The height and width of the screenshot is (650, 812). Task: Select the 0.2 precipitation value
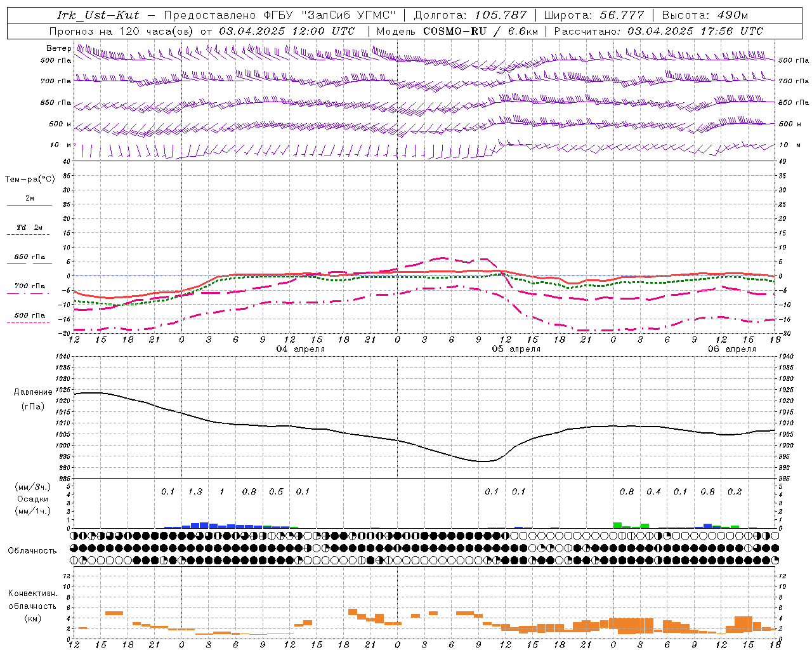tap(735, 492)
